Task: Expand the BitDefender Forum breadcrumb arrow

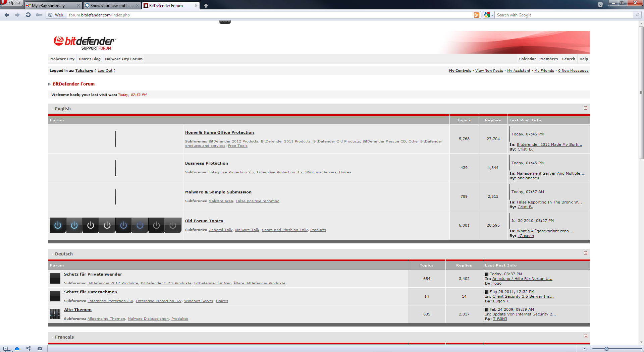Action: click(50, 84)
